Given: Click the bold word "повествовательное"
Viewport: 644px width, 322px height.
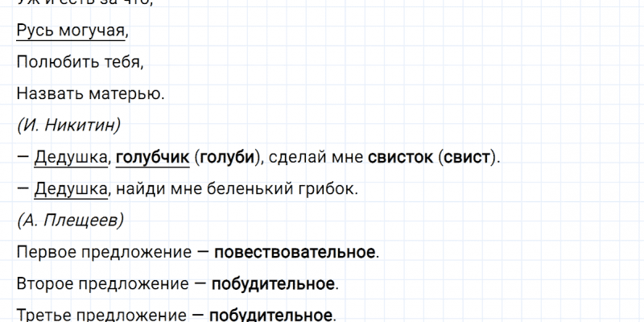Looking at the screenshot, I should [x=295, y=252].
